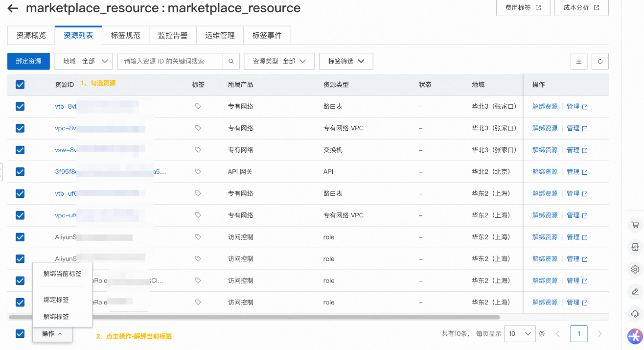
Task: Switch to the 标签事件 tab
Action: click(267, 36)
